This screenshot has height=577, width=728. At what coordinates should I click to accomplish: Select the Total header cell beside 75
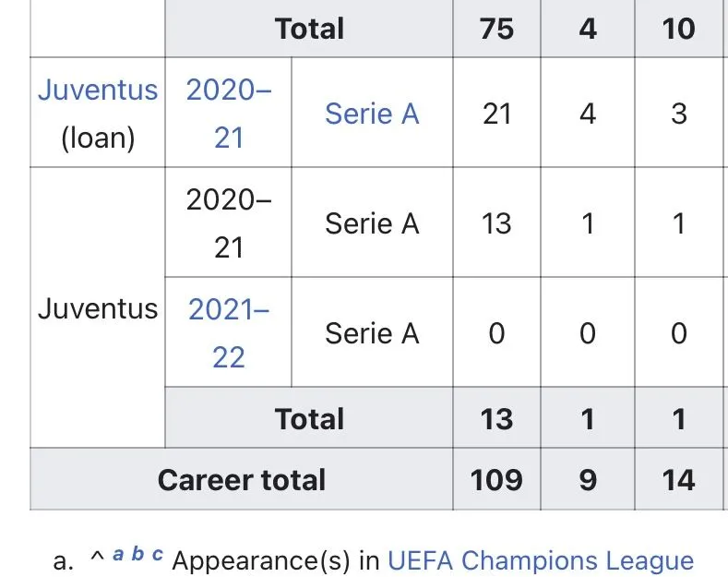click(309, 29)
